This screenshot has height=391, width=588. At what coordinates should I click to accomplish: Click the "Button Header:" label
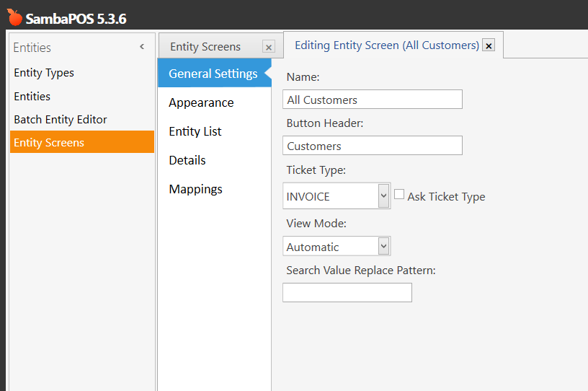coord(325,123)
